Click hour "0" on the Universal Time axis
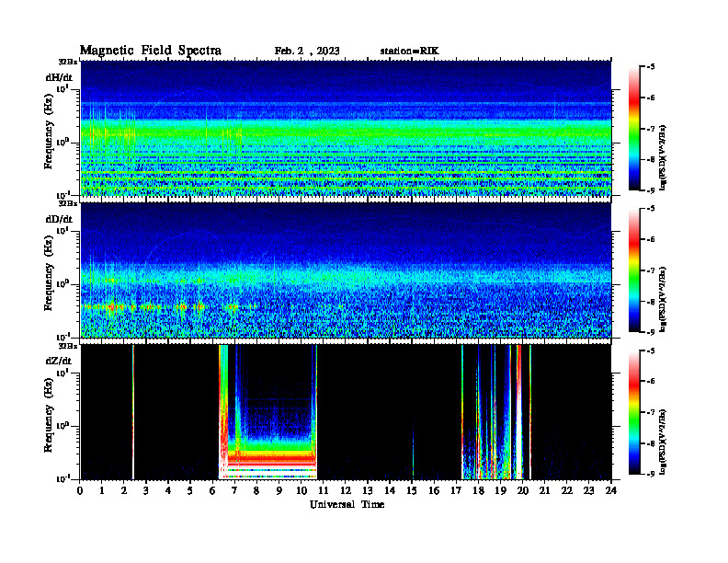 coord(80,490)
